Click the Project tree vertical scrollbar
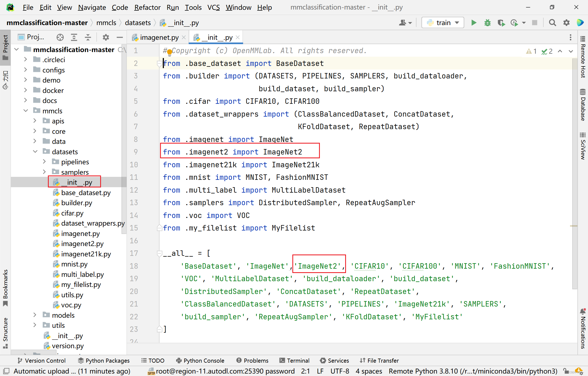Viewport: 588px width, 376px height. (124, 139)
